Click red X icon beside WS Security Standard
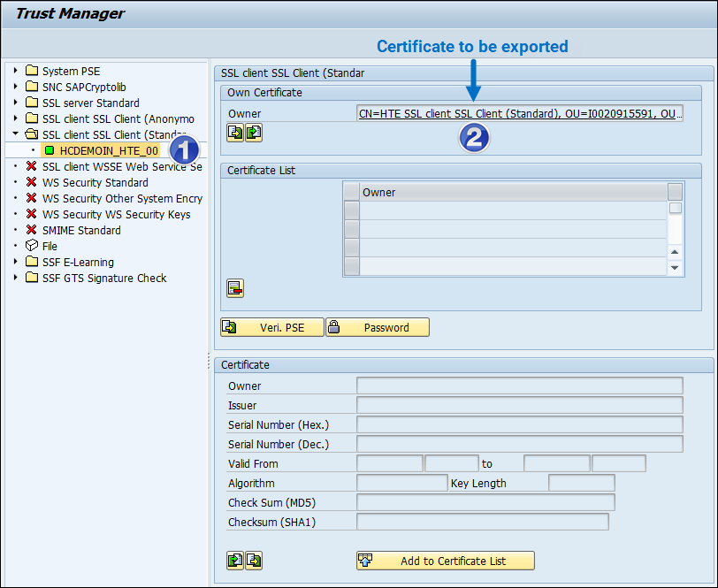The image size is (718, 588). pyautogui.click(x=31, y=182)
